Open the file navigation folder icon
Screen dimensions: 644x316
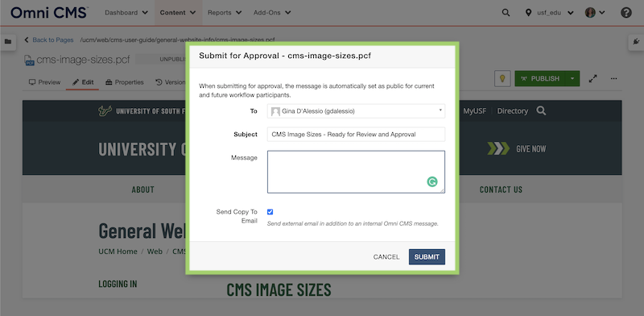(x=8, y=42)
